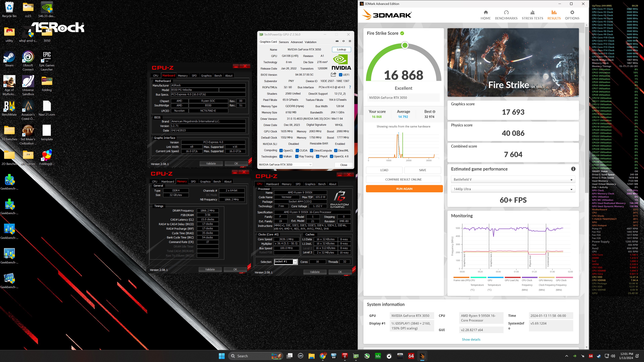Open 3DMark STRESS TESTS section
This screenshot has height=362, width=644.
coord(532,15)
